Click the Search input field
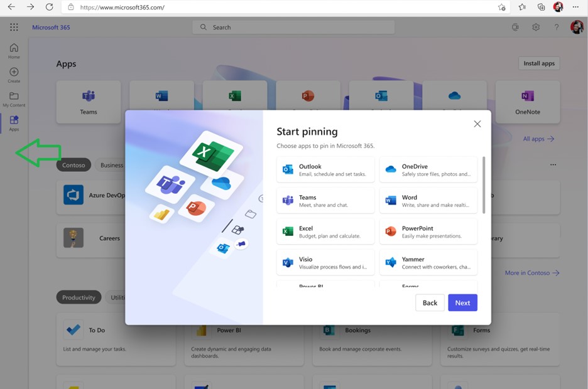The height and width of the screenshot is (389, 588). pyautogui.click(x=293, y=28)
